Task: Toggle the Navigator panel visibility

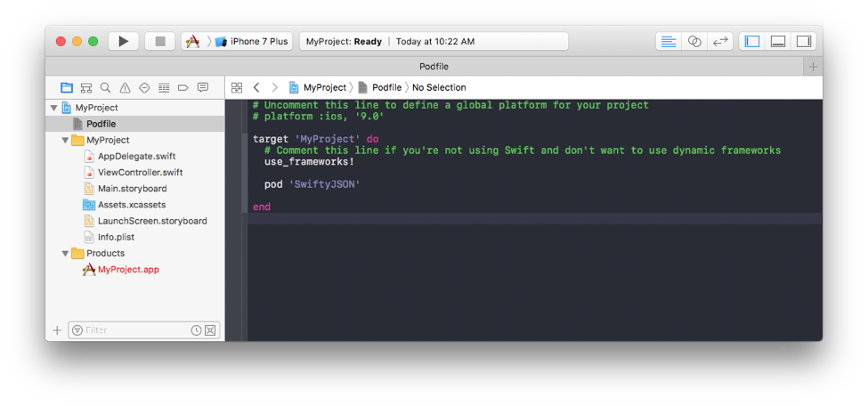Action: [751, 42]
